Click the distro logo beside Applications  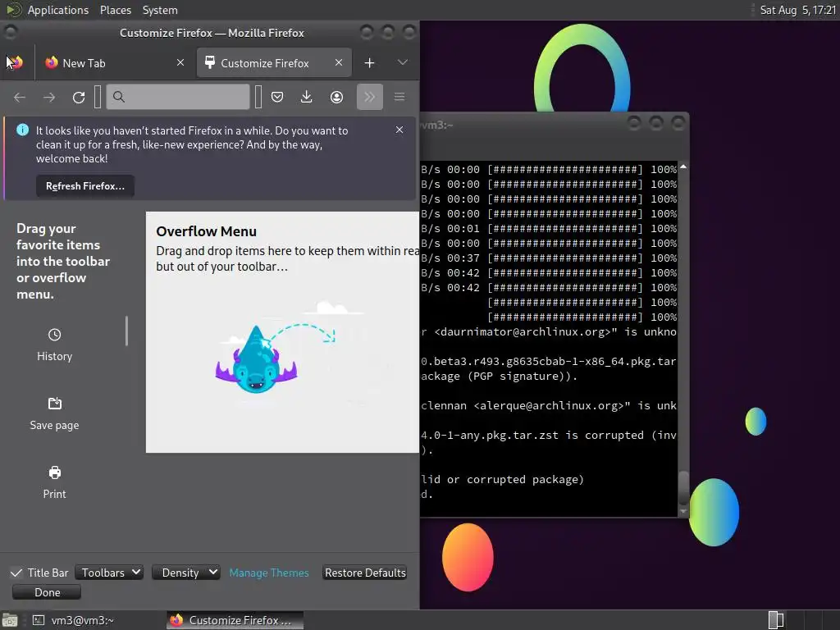click(13, 10)
